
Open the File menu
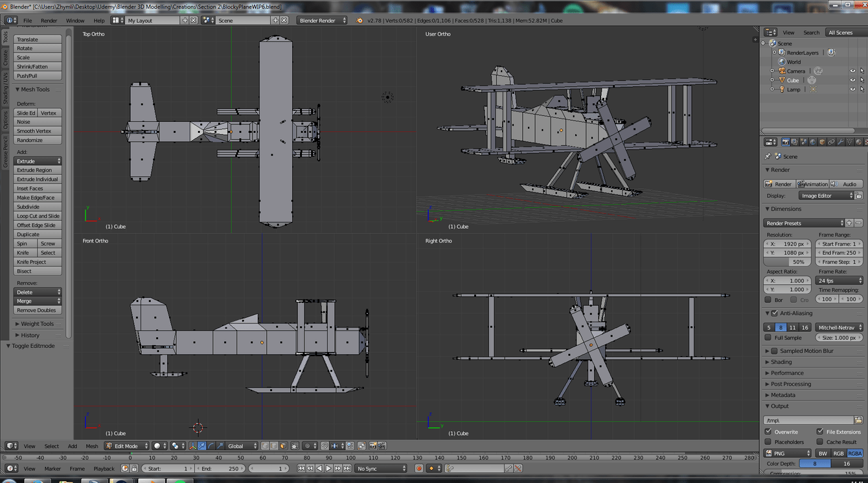click(x=28, y=21)
